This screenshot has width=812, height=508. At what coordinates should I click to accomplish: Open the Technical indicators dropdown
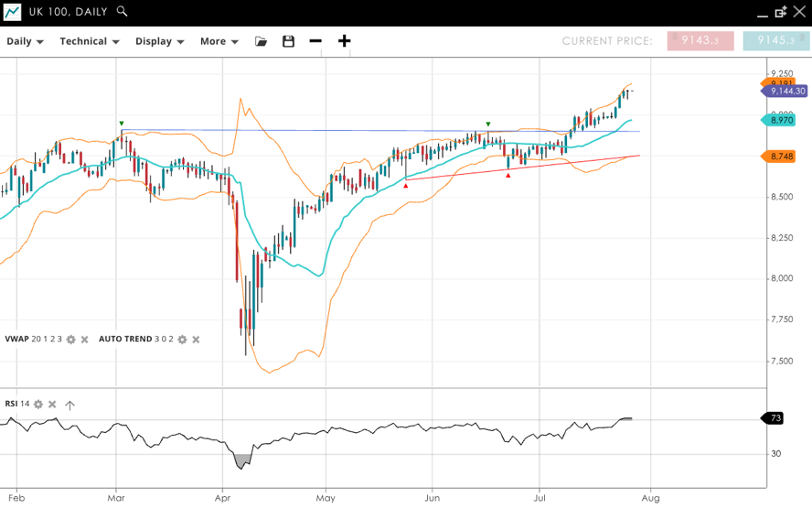click(90, 41)
